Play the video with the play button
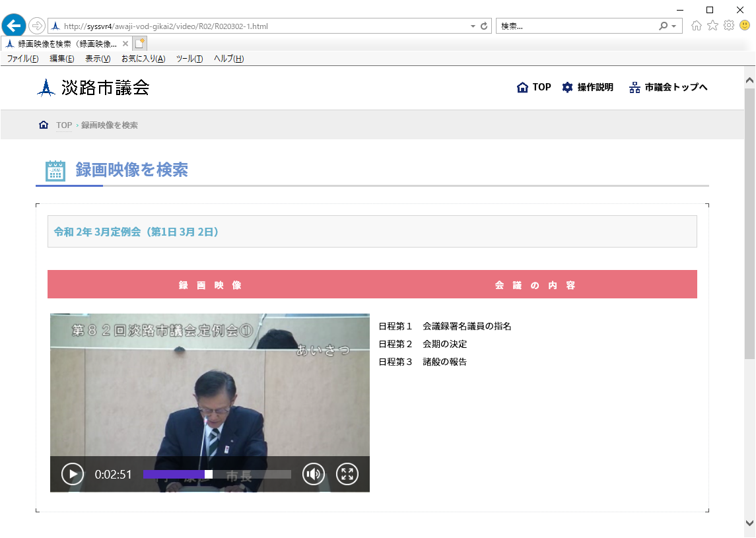This screenshot has height=538, width=756. coord(73,475)
